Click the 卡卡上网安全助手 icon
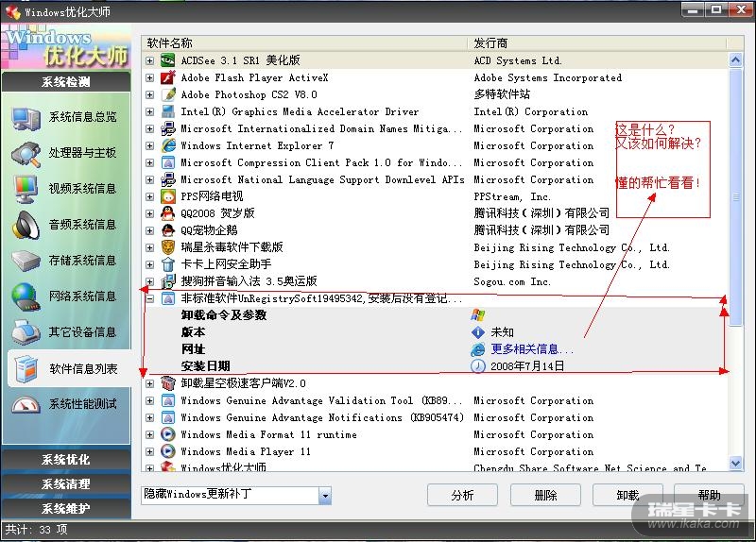The height and width of the screenshot is (542, 756). click(x=168, y=264)
